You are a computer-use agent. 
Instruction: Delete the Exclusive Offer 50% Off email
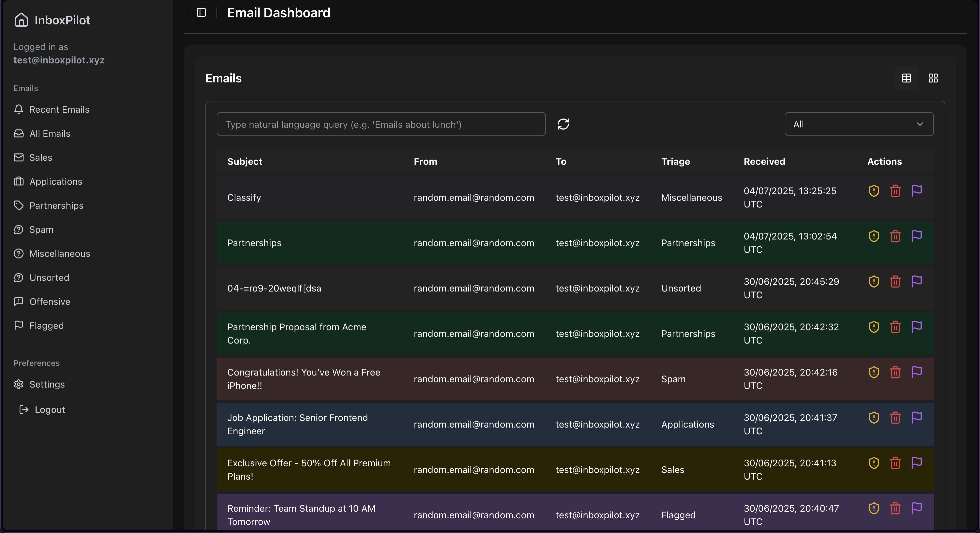(x=895, y=463)
